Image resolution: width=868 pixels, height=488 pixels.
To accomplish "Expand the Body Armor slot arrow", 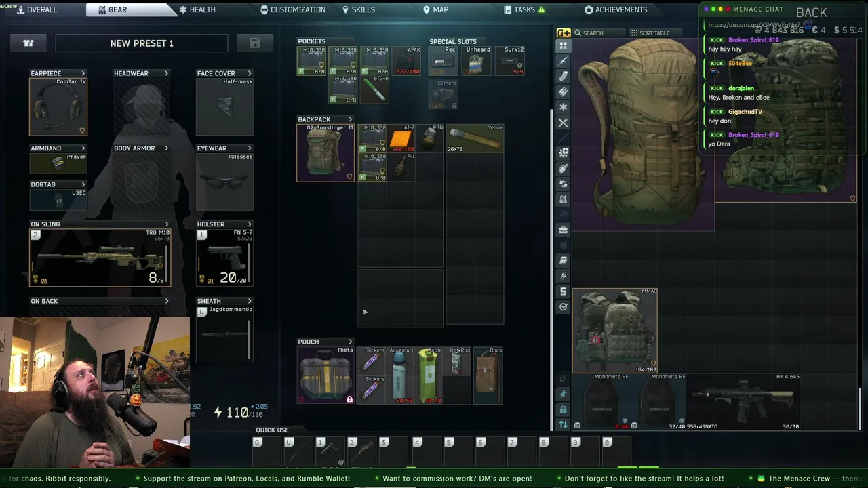I will [166, 148].
